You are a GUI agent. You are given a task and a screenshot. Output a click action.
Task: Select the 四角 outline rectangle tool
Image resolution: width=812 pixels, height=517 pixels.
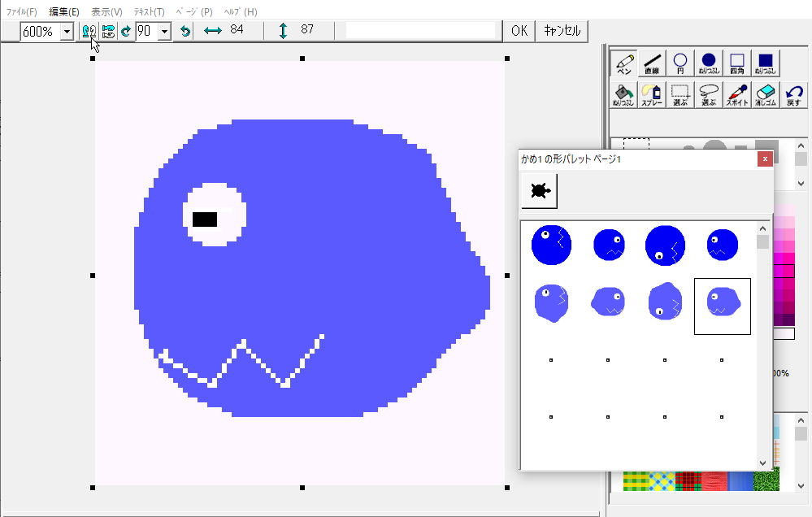[x=737, y=63]
